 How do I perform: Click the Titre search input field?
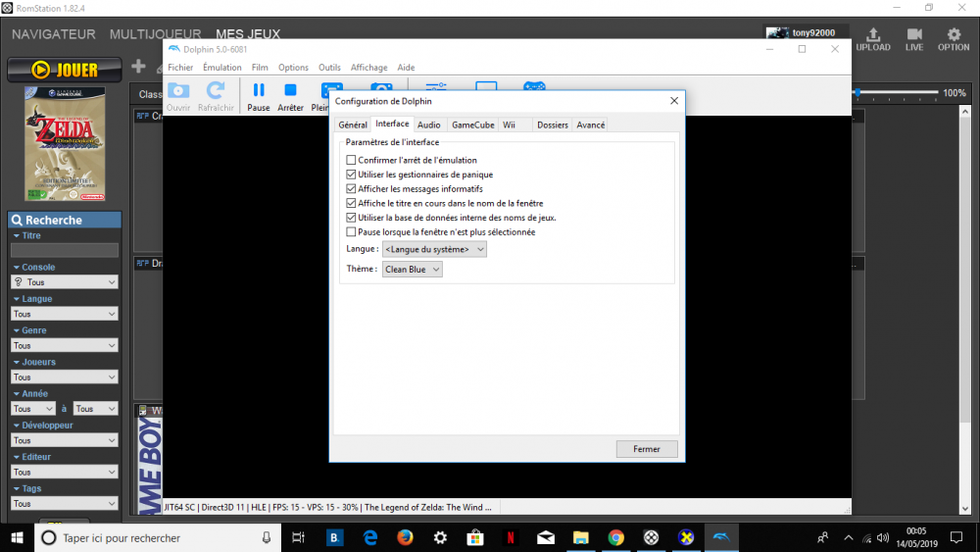pos(65,250)
